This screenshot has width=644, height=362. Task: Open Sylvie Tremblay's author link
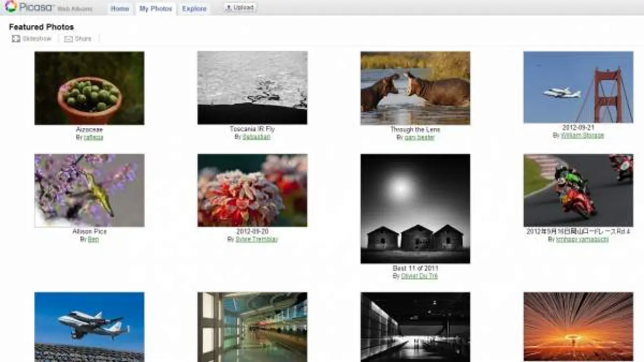pos(256,239)
